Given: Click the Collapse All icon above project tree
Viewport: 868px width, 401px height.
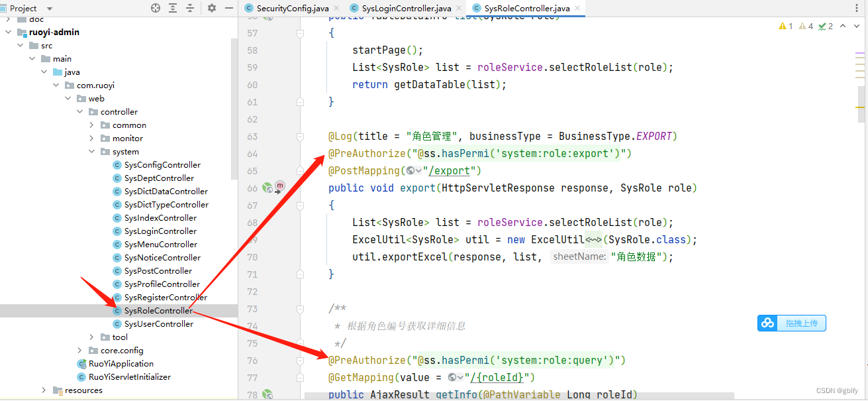Looking at the screenshot, I should click(190, 8).
